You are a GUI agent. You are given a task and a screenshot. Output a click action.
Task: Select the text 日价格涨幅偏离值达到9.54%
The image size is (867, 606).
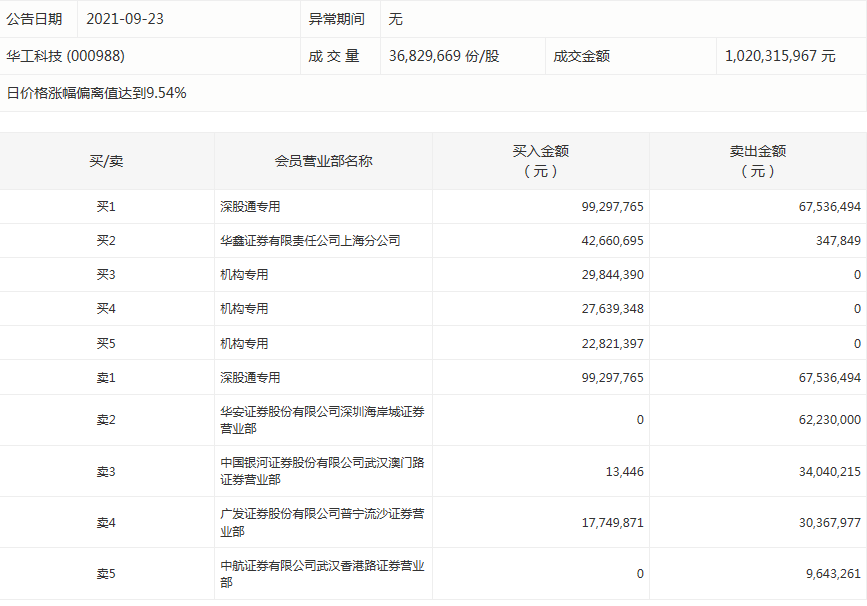96,93
